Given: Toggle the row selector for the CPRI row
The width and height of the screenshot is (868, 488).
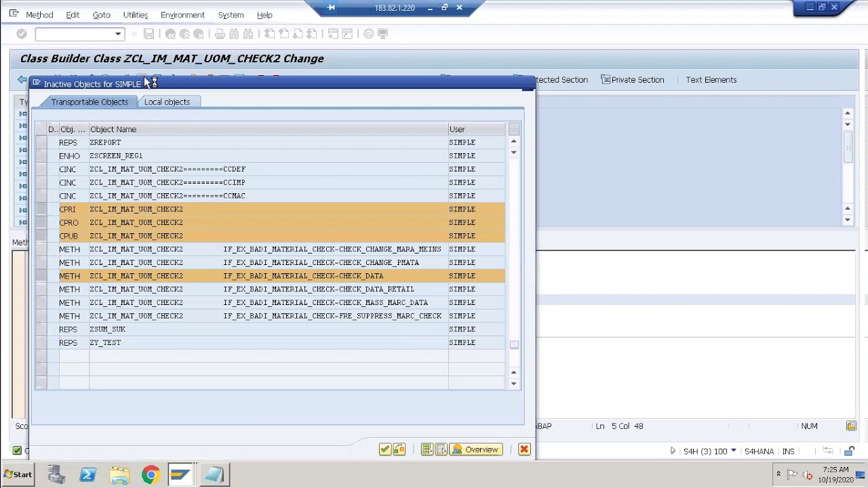Looking at the screenshot, I should (x=41, y=209).
